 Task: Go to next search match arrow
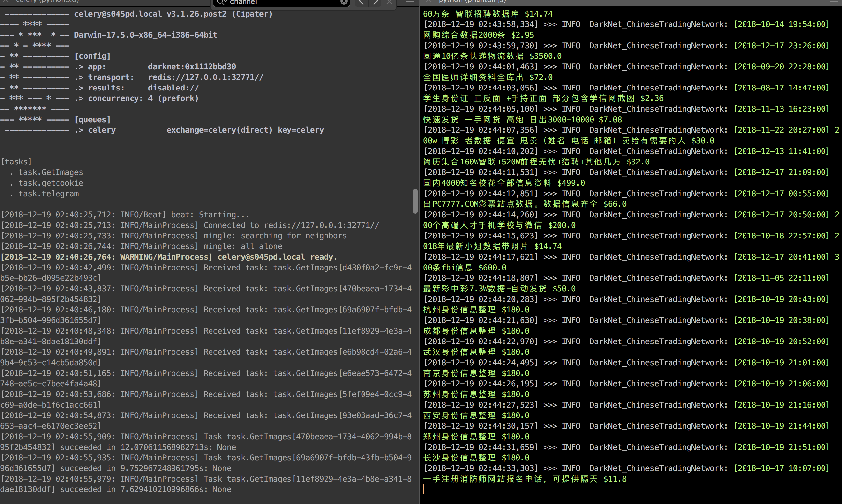(375, 2)
